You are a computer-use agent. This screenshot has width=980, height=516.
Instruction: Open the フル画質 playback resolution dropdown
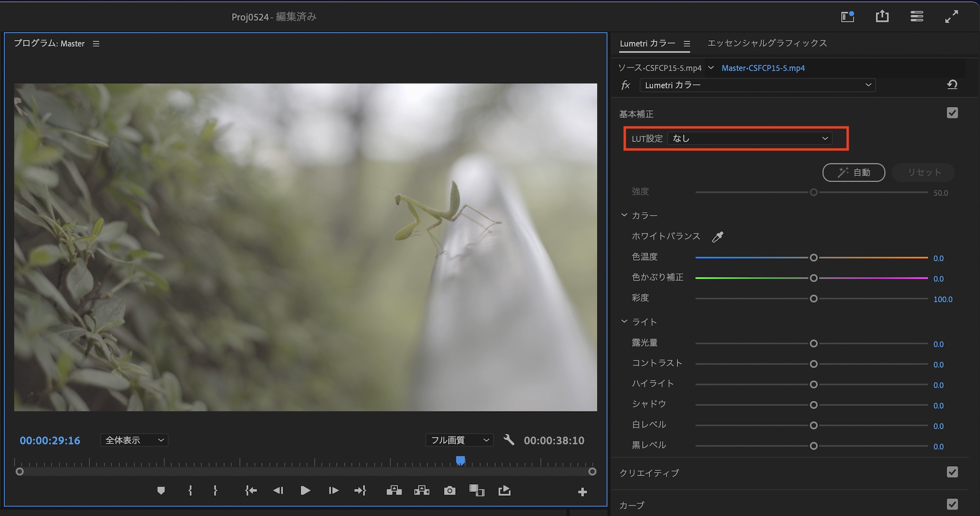click(459, 440)
